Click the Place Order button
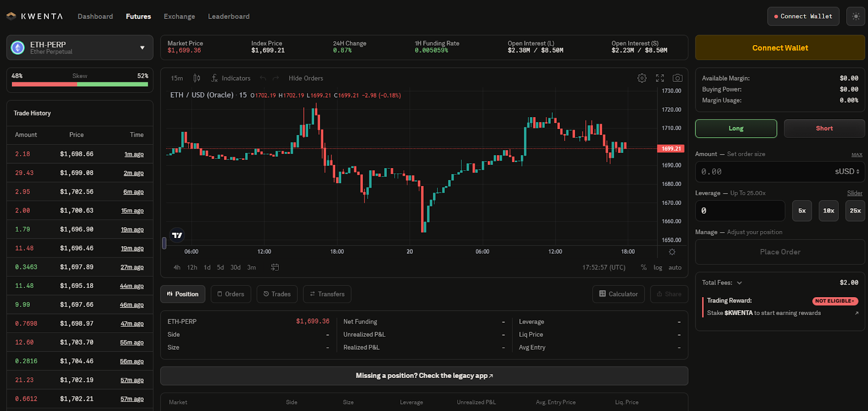Image resolution: width=868 pixels, height=411 pixels. tap(780, 252)
